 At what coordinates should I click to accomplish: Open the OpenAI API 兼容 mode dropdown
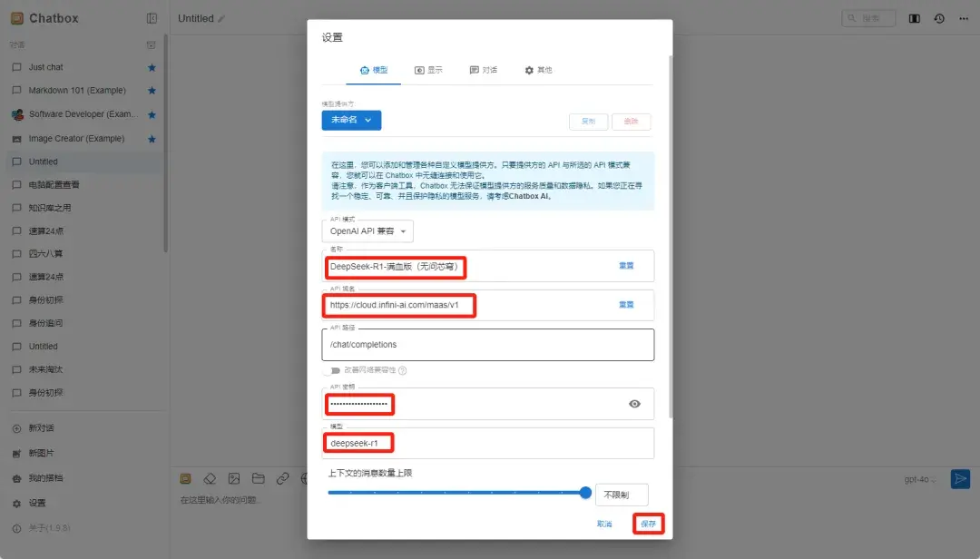tap(367, 230)
